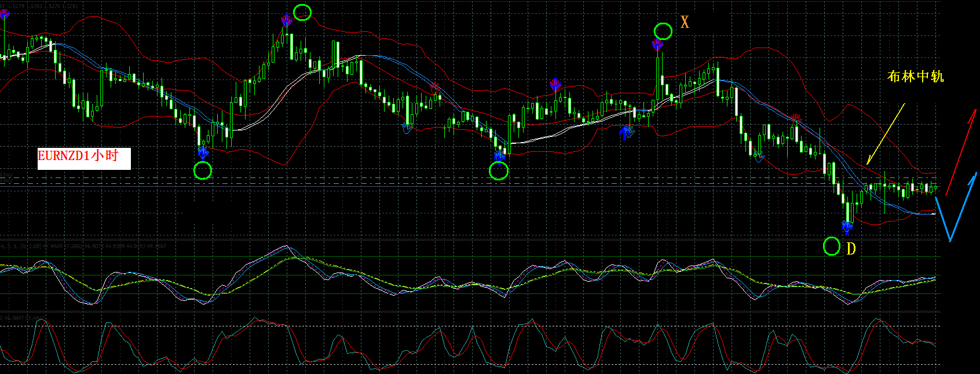Image resolution: width=980 pixels, height=374 pixels.
Task: Select the EURNZD1小时 chart label
Action: (84, 158)
